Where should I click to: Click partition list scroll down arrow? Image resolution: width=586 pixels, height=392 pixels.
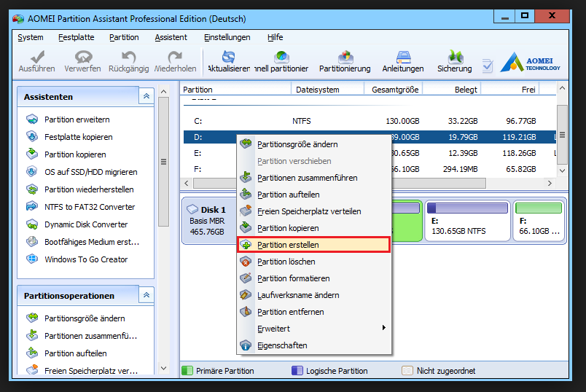point(562,170)
